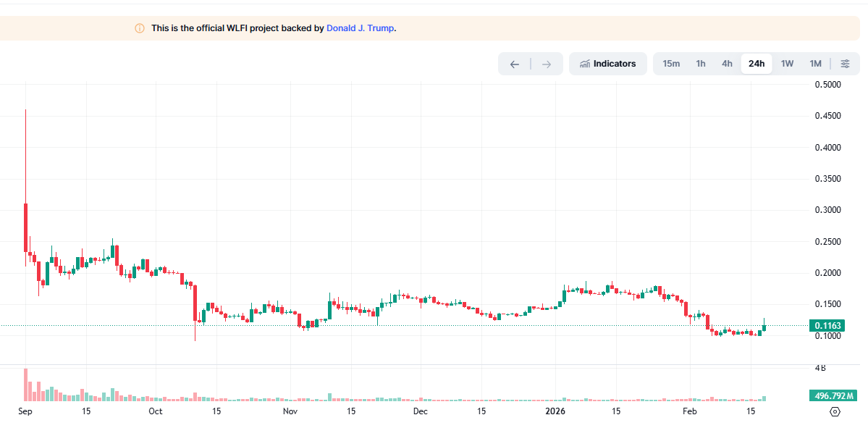The height and width of the screenshot is (428, 868).
Task: Click the right arrow redo icon
Action: coord(547,64)
